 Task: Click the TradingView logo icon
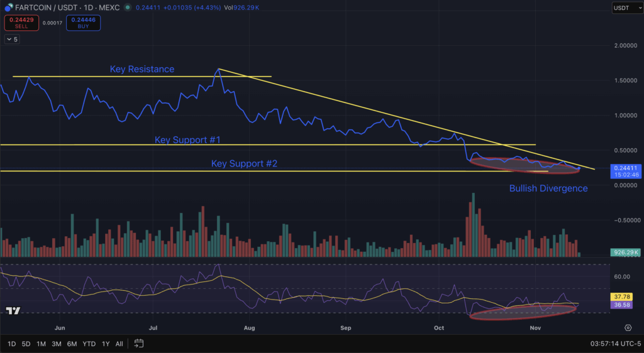coord(12,311)
